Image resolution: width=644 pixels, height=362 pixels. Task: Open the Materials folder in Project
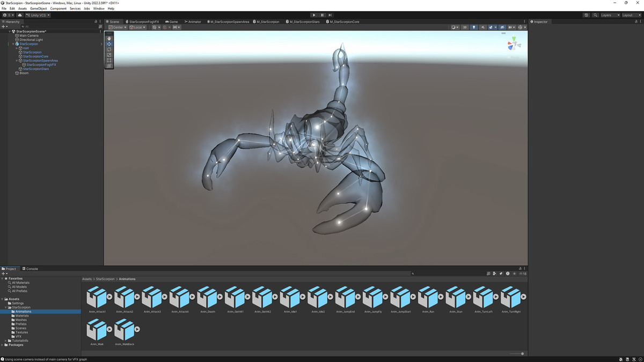pyautogui.click(x=23, y=316)
